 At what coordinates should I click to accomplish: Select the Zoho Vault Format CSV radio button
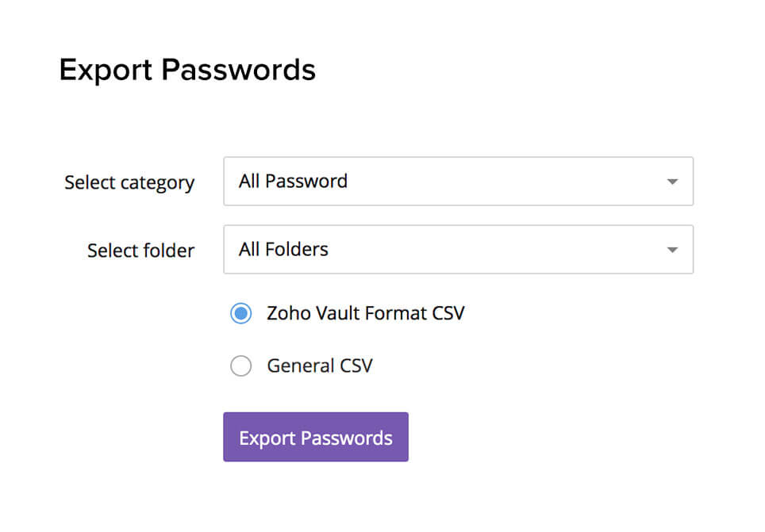tap(241, 313)
